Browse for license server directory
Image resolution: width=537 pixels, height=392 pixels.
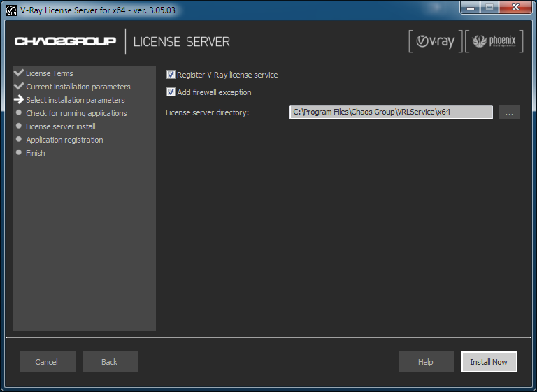pos(509,112)
